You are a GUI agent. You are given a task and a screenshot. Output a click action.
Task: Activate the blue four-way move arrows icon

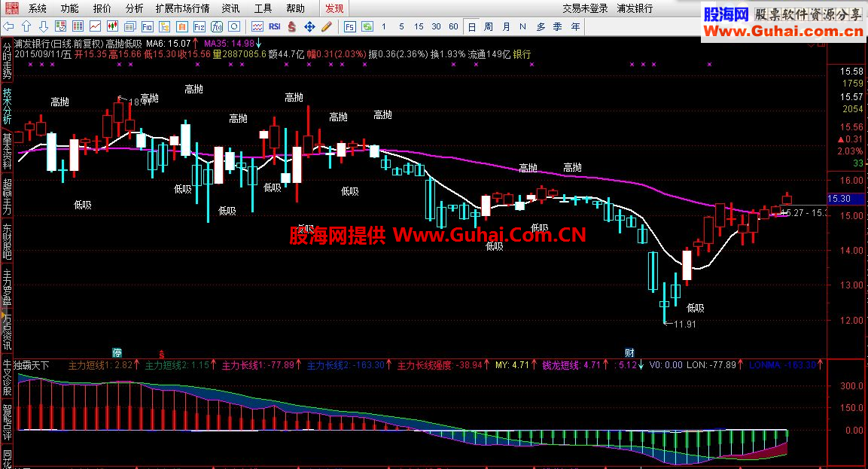click(x=309, y=26)
